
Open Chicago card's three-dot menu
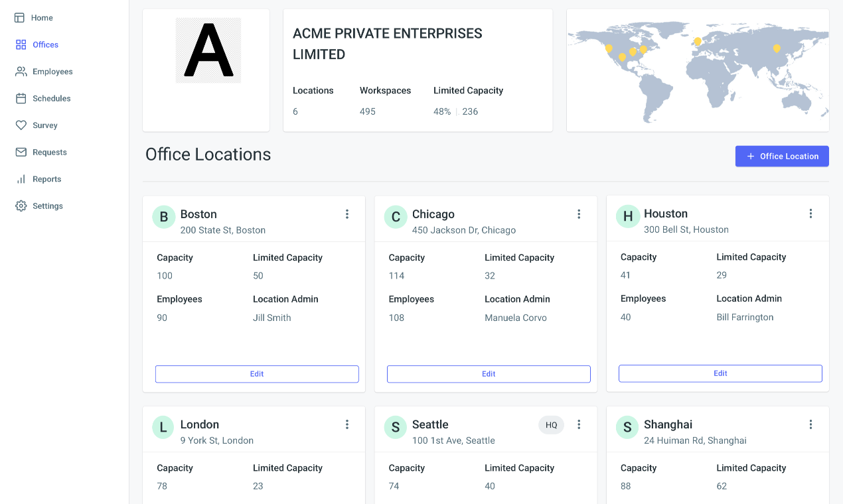pyautogui.click(x=579, y=214)
